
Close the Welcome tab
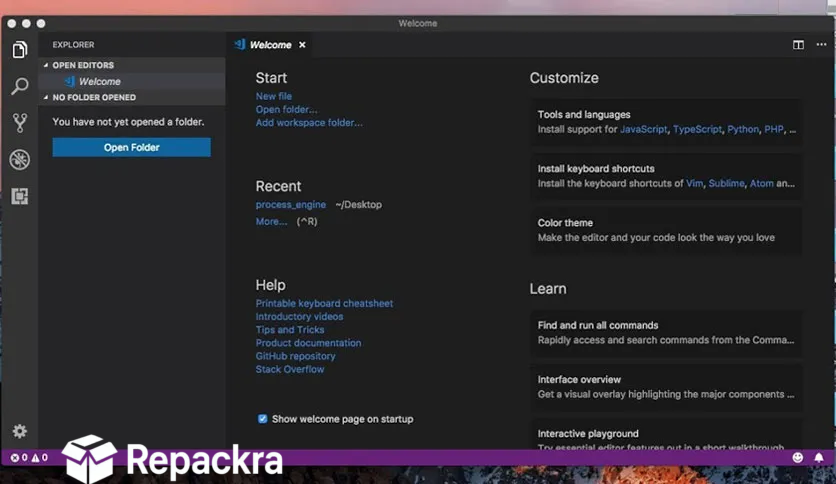[302, 45]
